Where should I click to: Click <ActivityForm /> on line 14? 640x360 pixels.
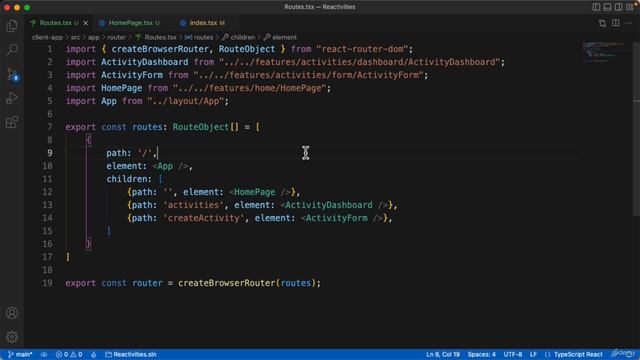[342, 218]
